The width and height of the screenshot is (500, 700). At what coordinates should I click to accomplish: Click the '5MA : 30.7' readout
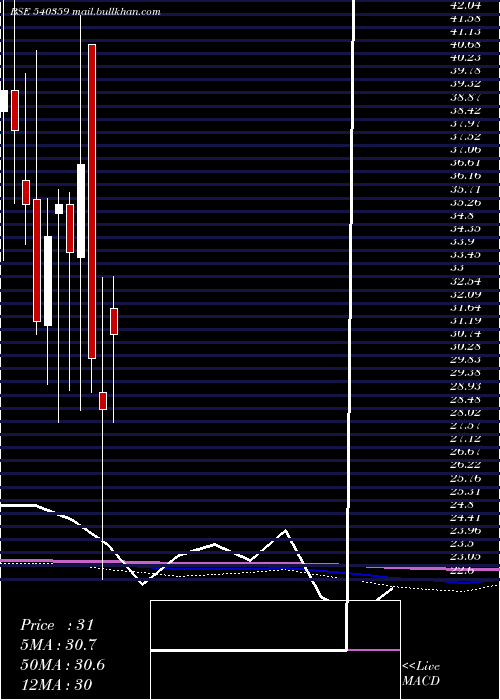click(58, 644)
